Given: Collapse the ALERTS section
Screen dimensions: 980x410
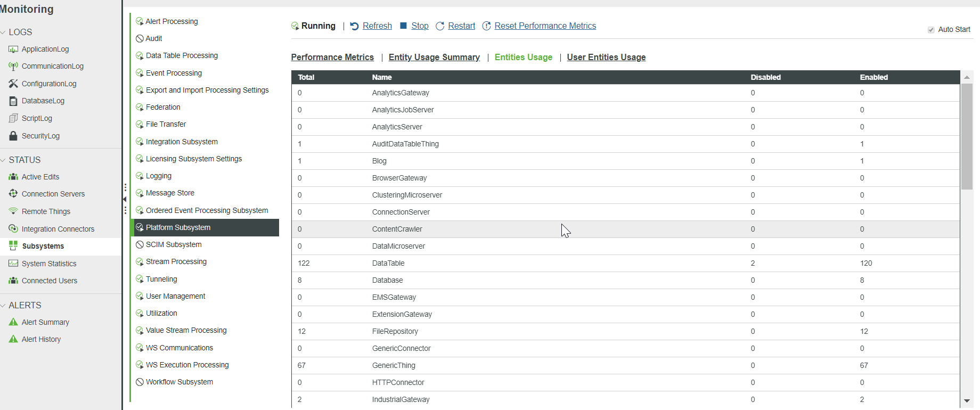Looking at the screenshot, I should click(x=3, y=306).
